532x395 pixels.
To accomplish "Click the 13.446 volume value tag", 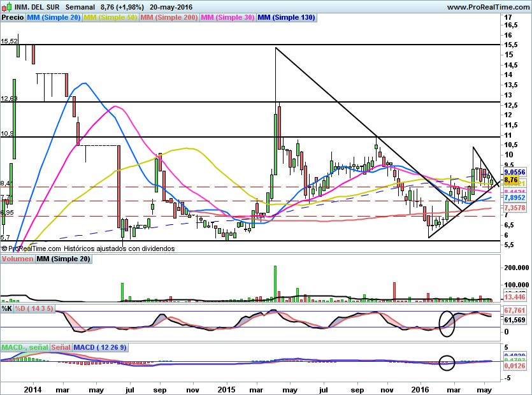I will [514, 298].
